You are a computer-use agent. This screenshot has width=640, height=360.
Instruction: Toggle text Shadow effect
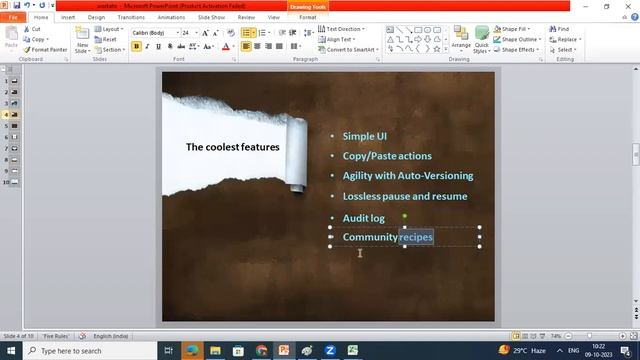[x=170, y=46]
